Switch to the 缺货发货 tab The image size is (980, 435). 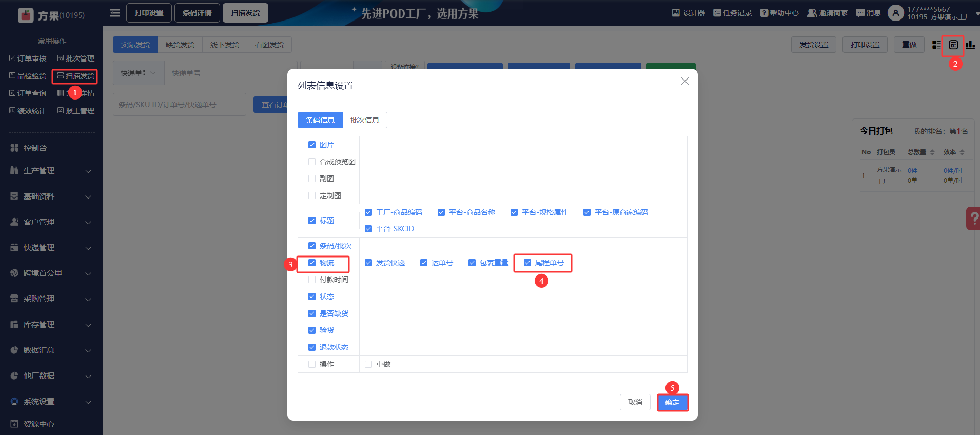(180, 45)
